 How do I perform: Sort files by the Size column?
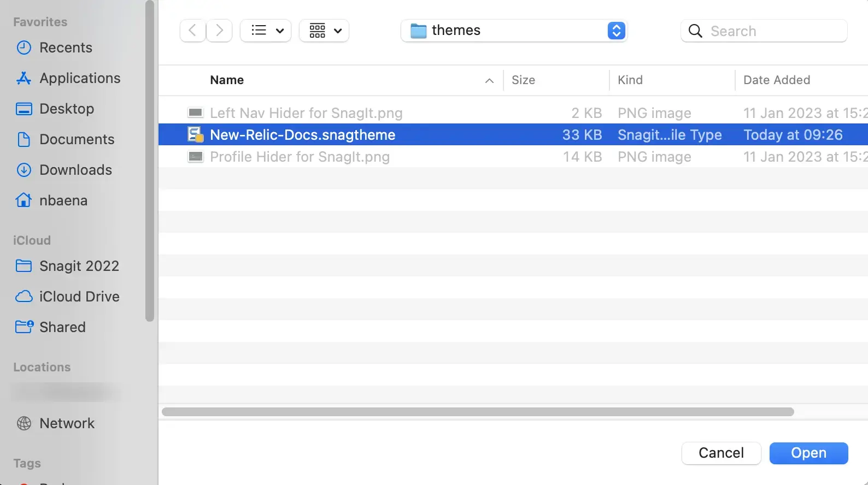523,80
